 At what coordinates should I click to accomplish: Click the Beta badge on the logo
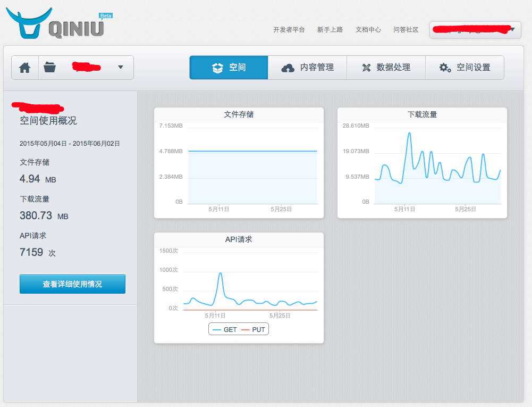105,15
